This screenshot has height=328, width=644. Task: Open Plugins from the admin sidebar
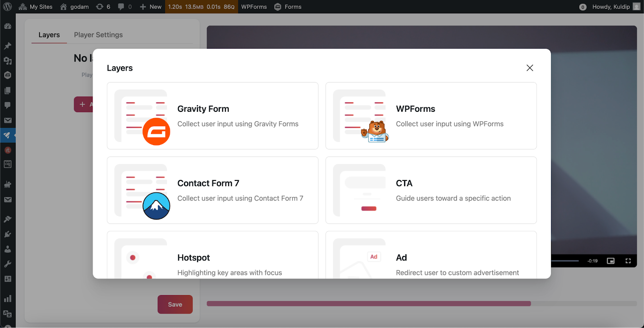click(x=8, y=234)
